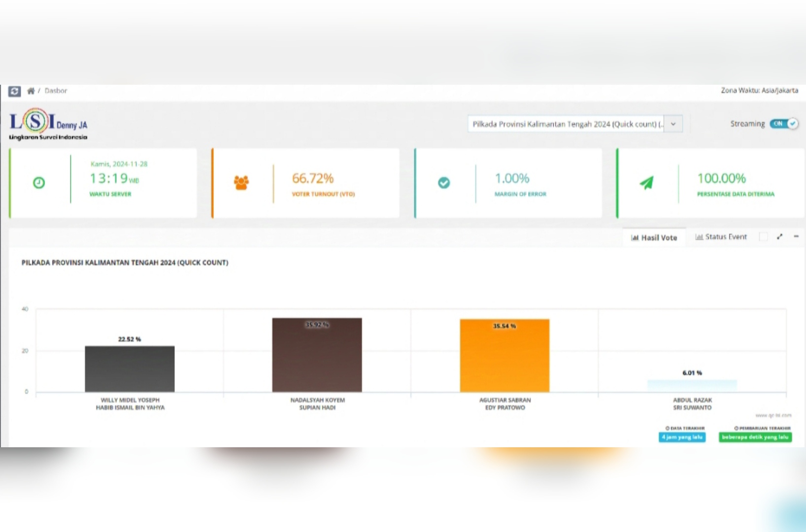Click the orange voter turnout people icon
The height and width of the screenshot is (532, 806).
[241, 183]
